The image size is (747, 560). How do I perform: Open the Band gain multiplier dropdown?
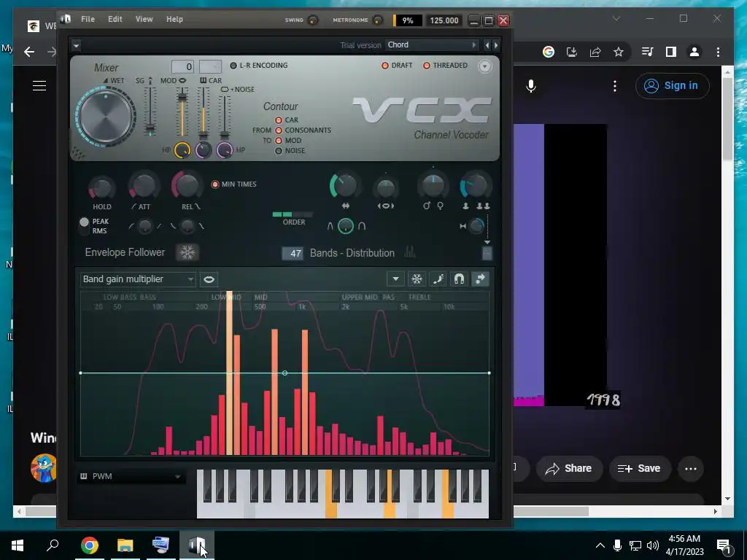click(138, 279)
